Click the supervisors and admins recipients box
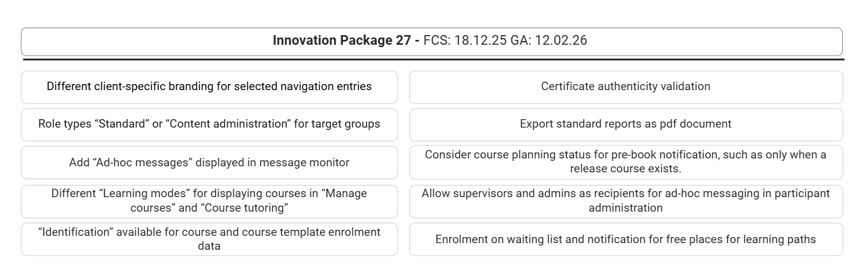The image size is (868, 280). 626,201
